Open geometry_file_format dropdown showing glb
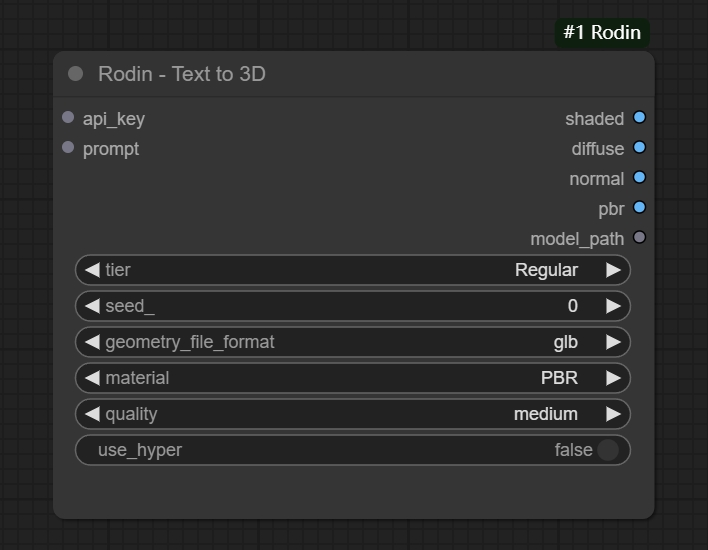This screenshot has width=708, height=550. point(353,342)
